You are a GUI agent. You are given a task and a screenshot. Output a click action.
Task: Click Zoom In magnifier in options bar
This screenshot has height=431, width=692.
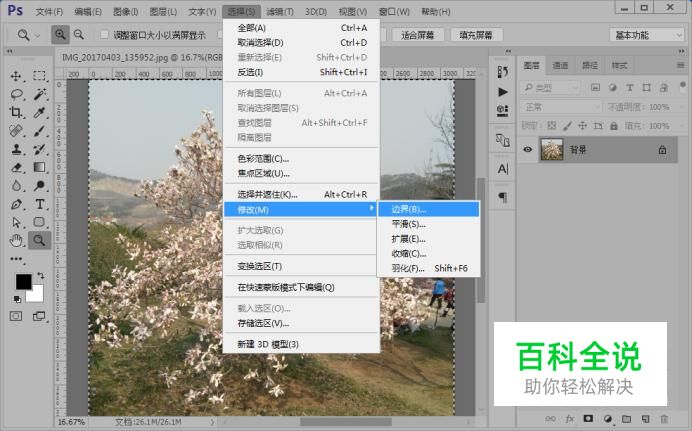tap(60, 34)
